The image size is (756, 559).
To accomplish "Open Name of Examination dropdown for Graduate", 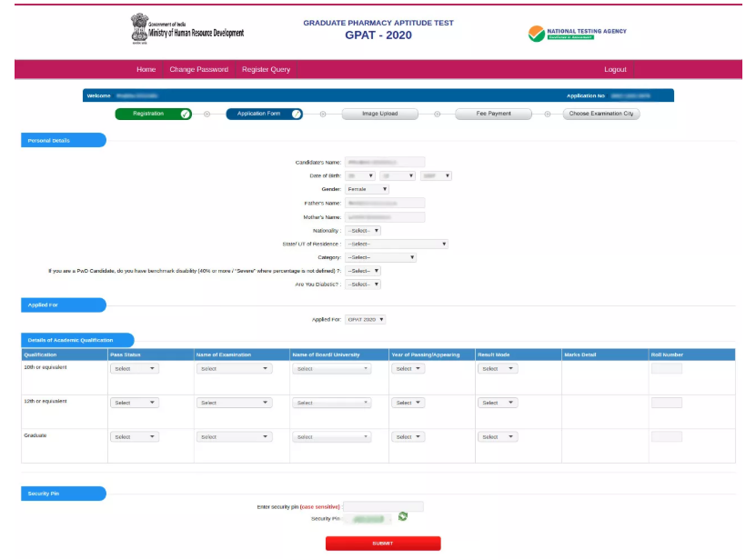I will tap(234, 437).
